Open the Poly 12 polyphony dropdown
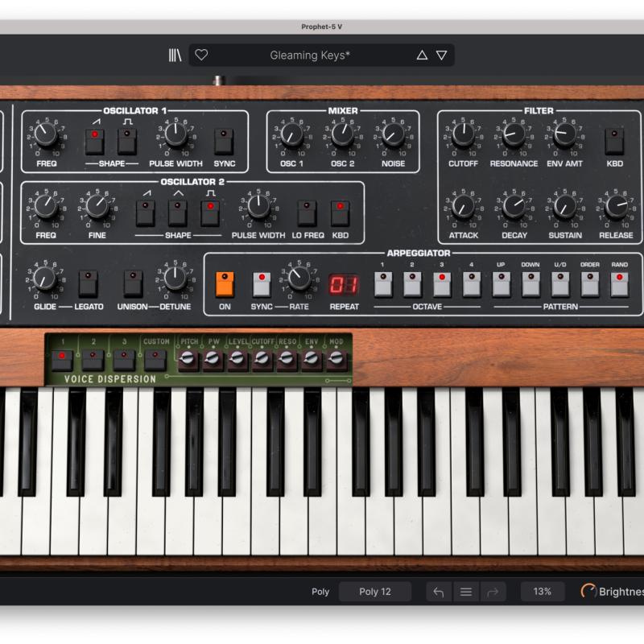This screenshot has width=644, height=644. (x=375, y=592)
